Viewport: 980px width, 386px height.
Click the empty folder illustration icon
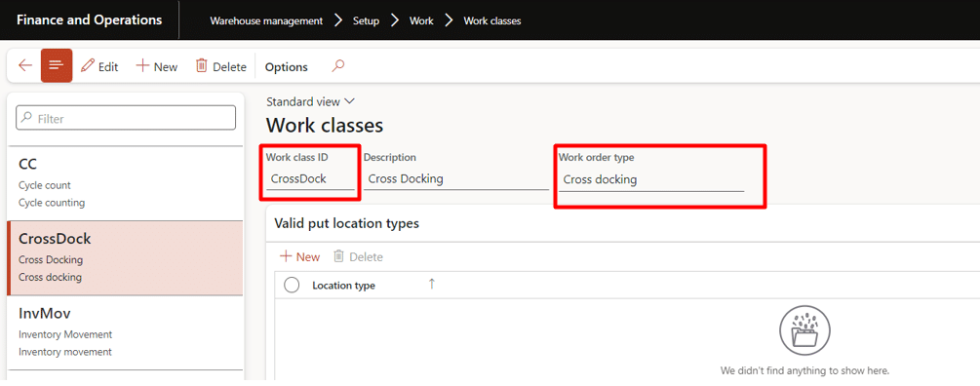(x=804, y=331)
